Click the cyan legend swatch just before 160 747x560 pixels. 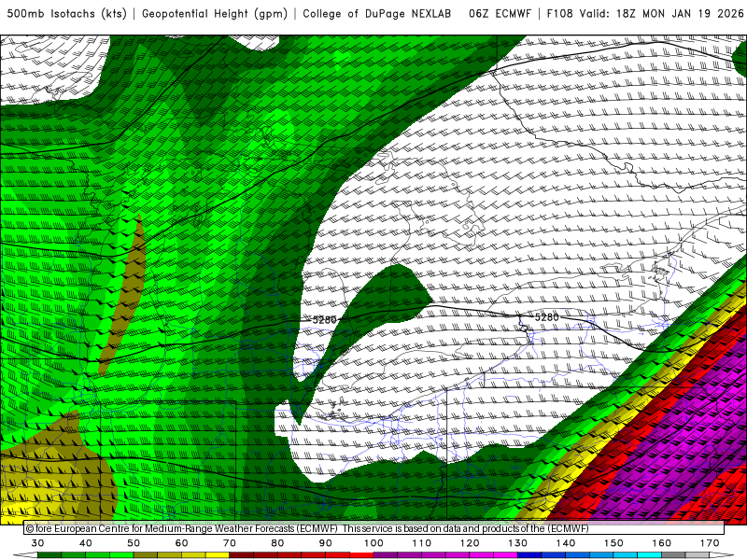point(649,555)
